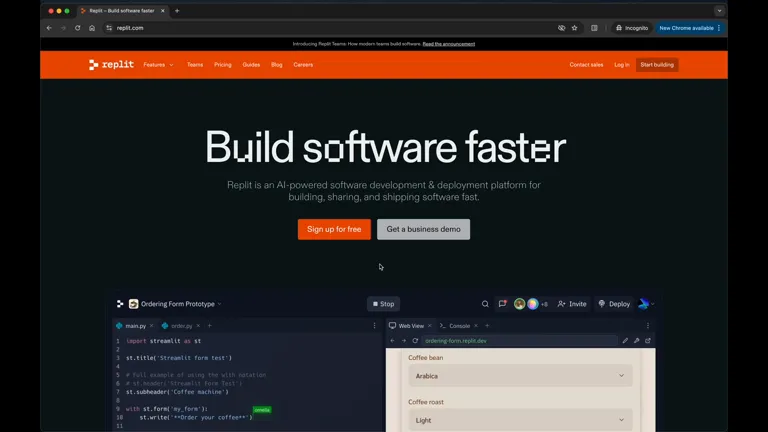Viewport: 768px width, 432px height.
Task: Open site information icon beside URL
Action: pos(109,28)
